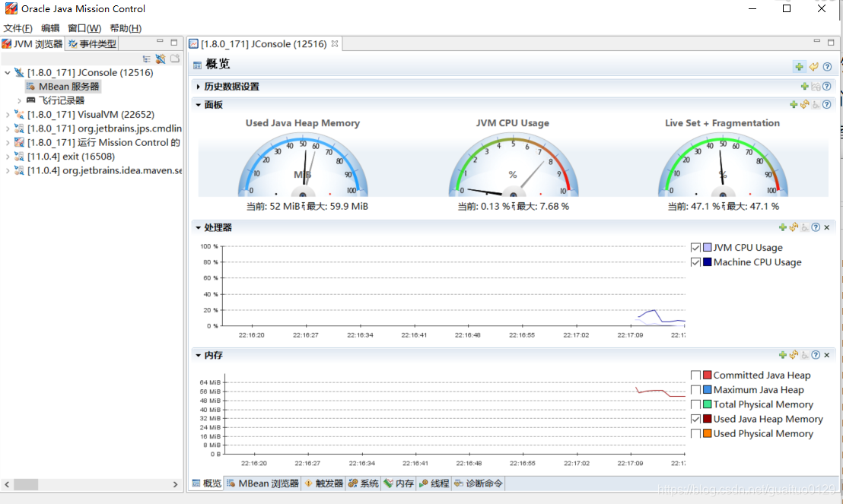Click the JConsole (12516) connection icon in tree
Image resolution: width=843 pixels, height=504 pixels.
(19, 72)
